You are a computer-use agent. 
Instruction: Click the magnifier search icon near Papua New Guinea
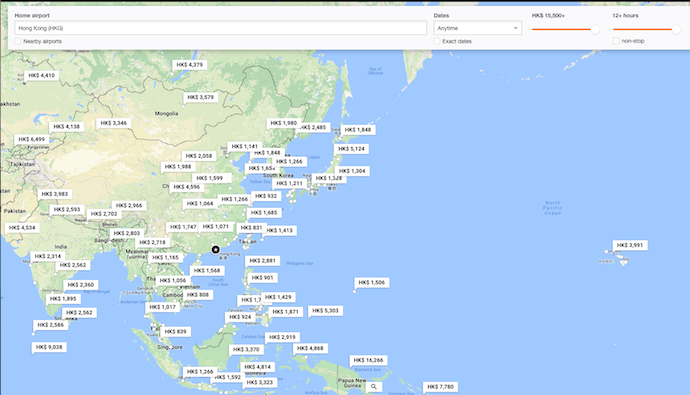click(x=374, y=387)
